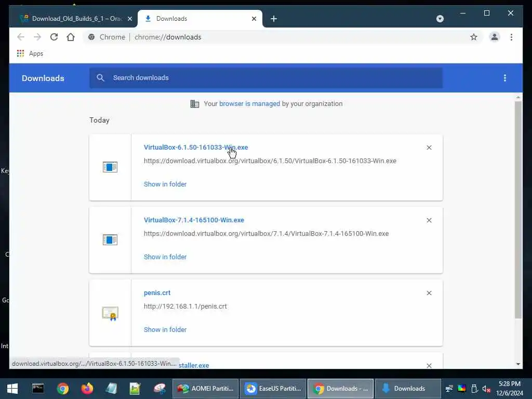Click the VirtualBox-6.1.50 file icon
532x399 pixels.
[110, 167]
